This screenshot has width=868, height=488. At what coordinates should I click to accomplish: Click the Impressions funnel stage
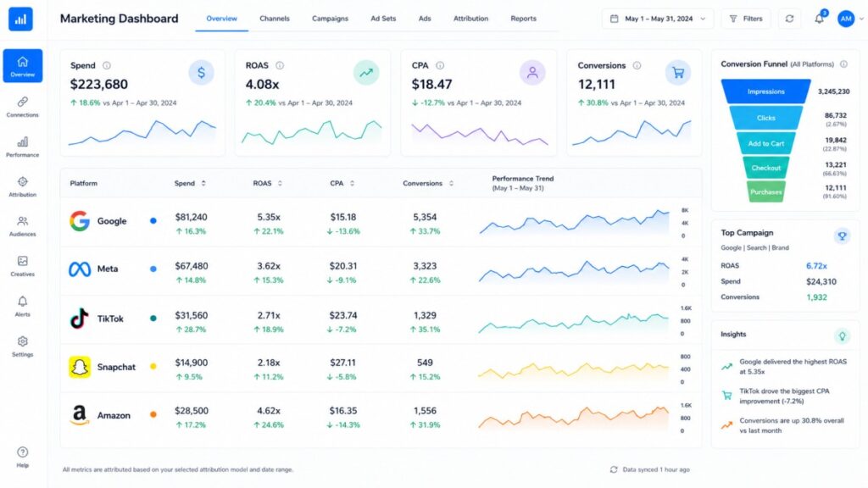coord(765,91)
